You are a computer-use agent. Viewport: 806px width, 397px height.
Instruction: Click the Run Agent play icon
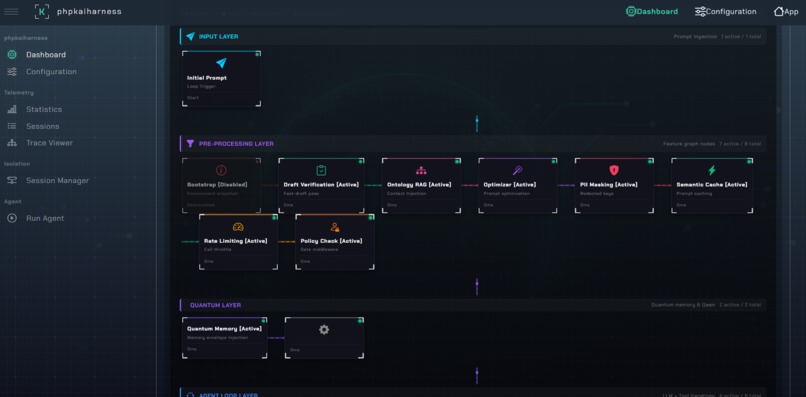click(x=12, y=218)
